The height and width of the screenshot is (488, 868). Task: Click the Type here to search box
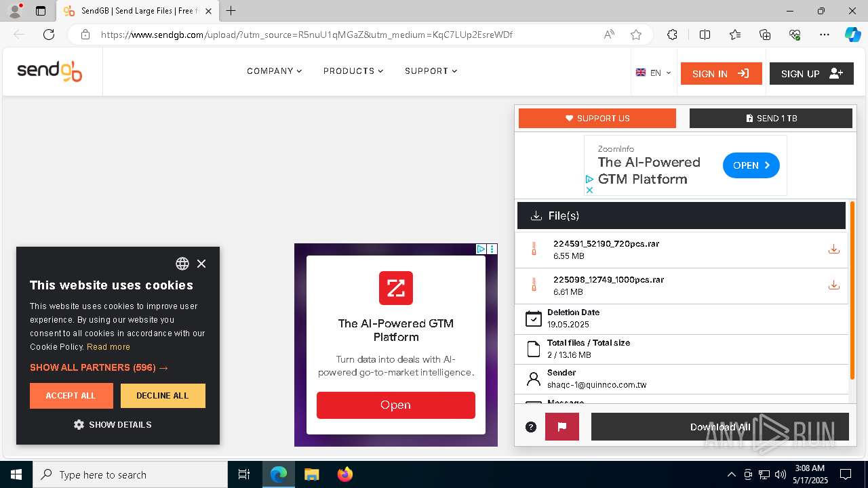130,474
